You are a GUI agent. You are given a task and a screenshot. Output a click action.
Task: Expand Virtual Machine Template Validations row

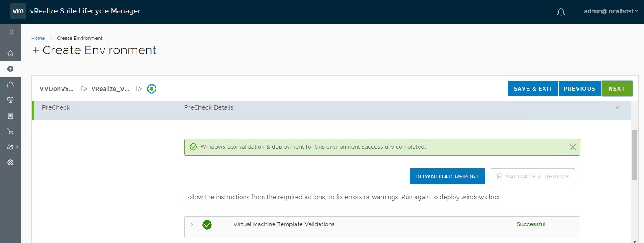(x=192, y=224)
